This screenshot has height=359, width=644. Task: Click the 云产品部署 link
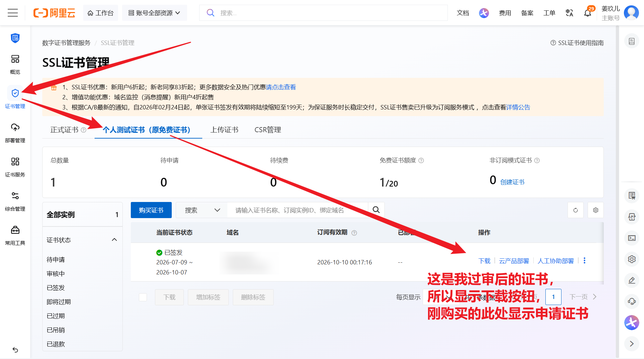pos(514,261)
